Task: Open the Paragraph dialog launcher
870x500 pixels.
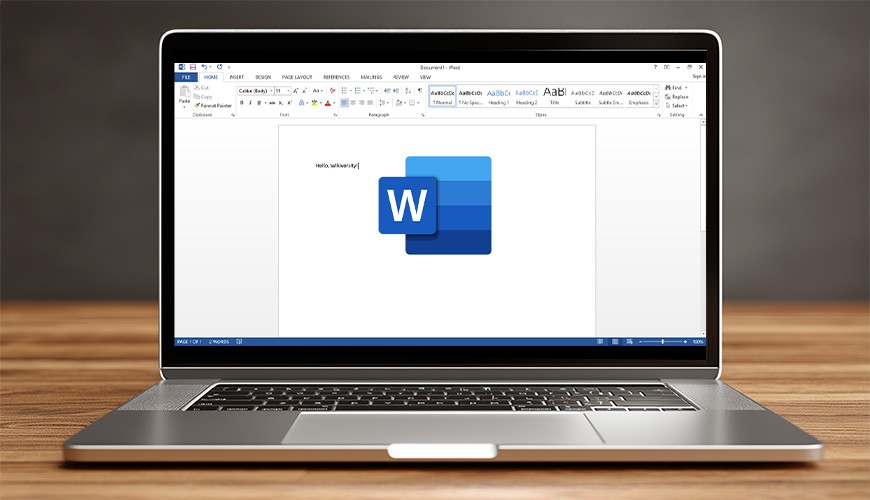Action: tap(423, 115)
